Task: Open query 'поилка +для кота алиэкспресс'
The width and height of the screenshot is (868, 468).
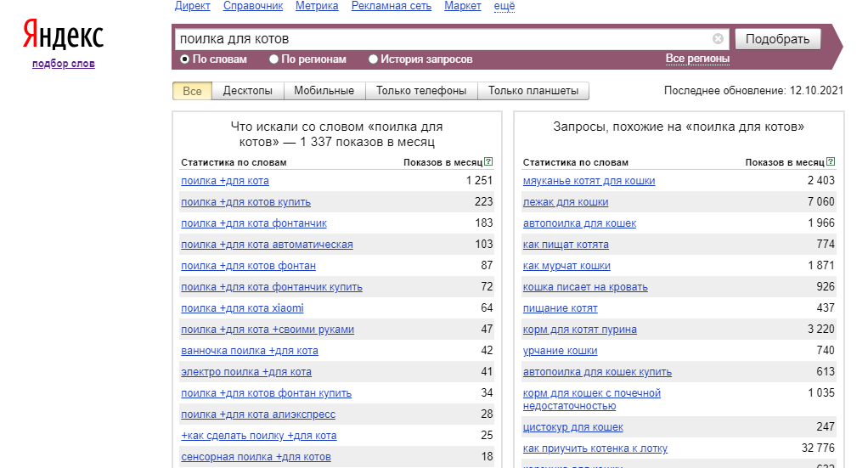Action: tap(258, 414)
